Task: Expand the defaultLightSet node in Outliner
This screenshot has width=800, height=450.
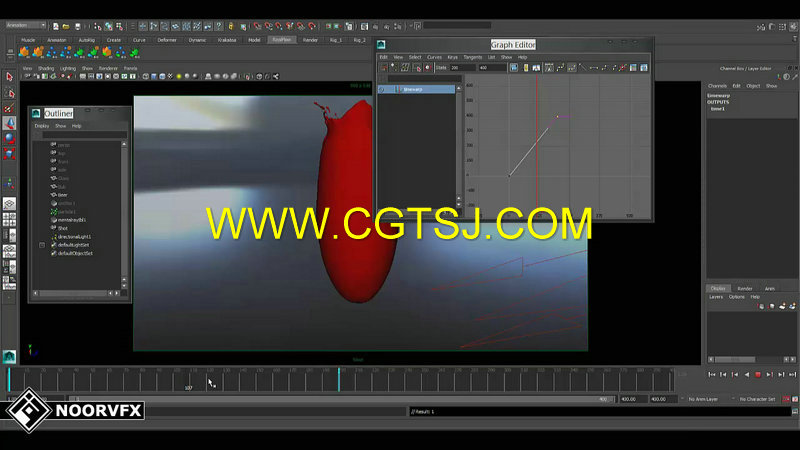Action: (x=42, y=245)
